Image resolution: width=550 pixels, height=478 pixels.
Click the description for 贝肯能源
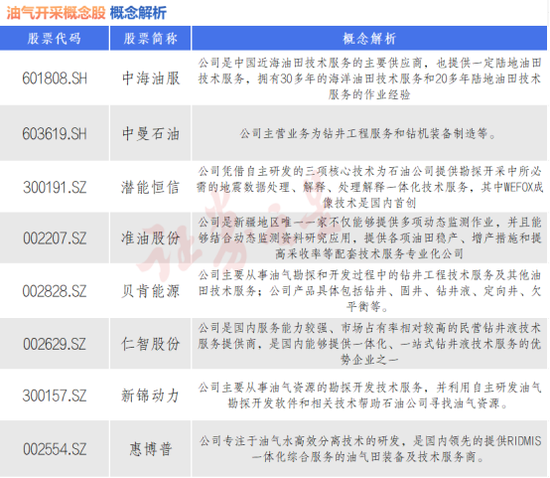(x=369, y=291)
